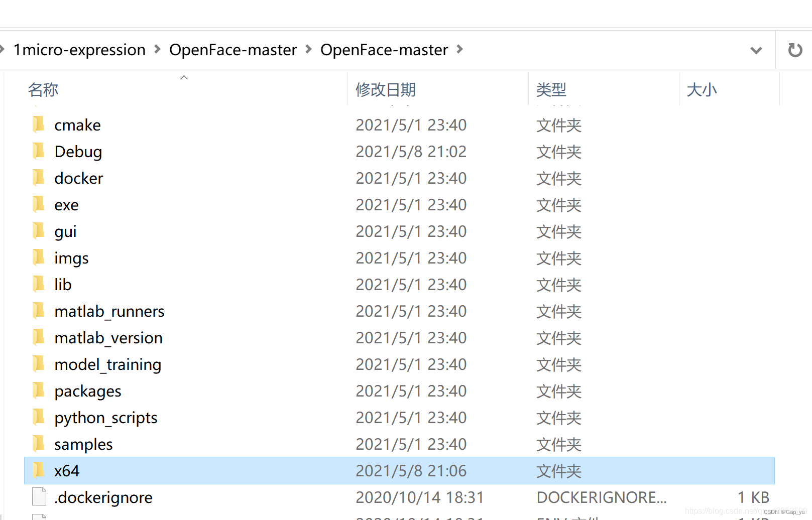Select the python_scripts folder name

106,418
